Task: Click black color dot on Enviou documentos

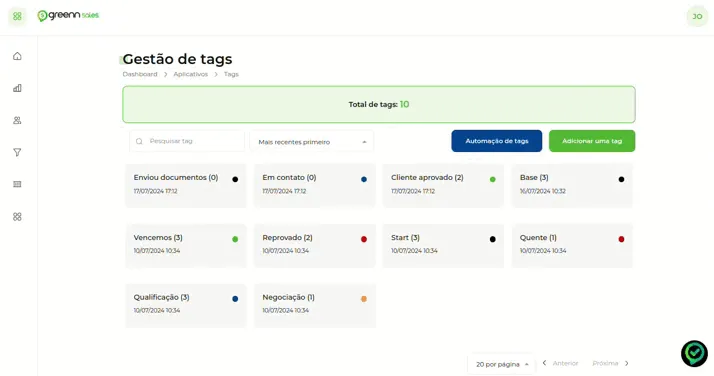Action: pyautogui.click(x=235, y=179)
